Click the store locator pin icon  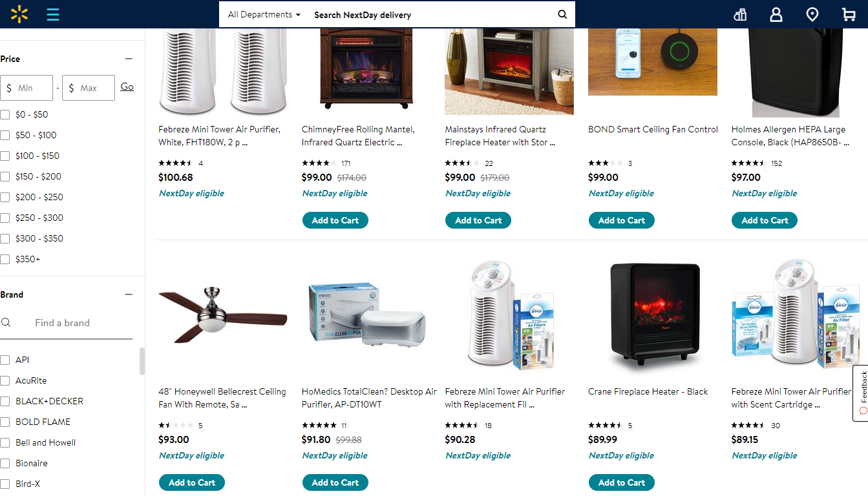click(812, 14)
